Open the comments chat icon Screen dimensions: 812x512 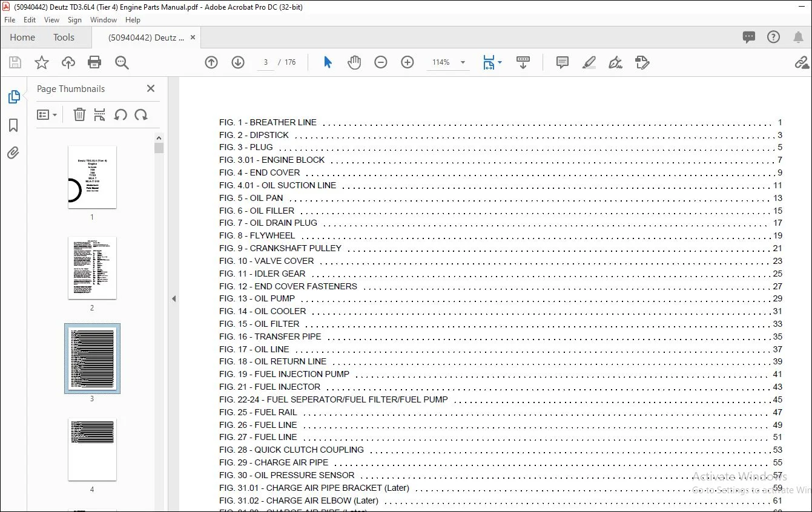point(749,37)
